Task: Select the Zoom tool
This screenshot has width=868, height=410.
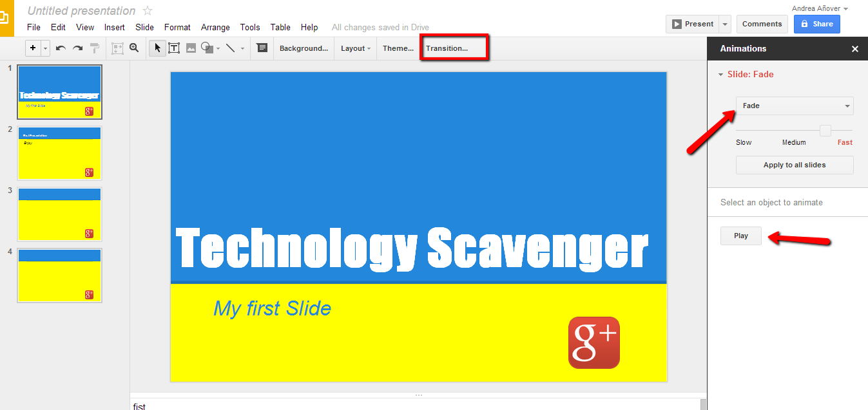Action: coord(134,48)
